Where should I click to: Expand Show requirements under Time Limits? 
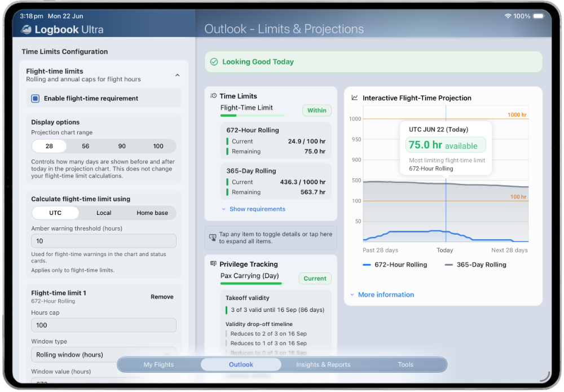(254, 209)
